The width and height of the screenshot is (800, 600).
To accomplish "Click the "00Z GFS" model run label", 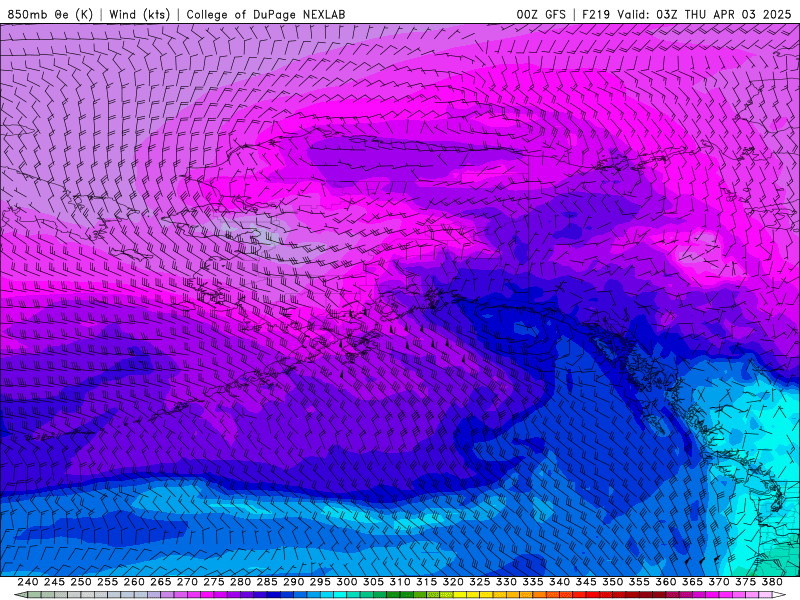I will (x=541, y=14).
